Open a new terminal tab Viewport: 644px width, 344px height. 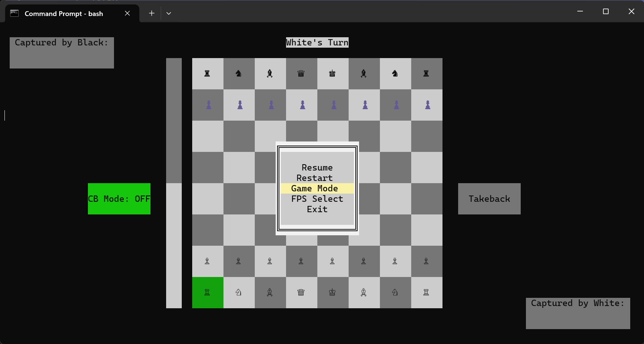(151, 13)
